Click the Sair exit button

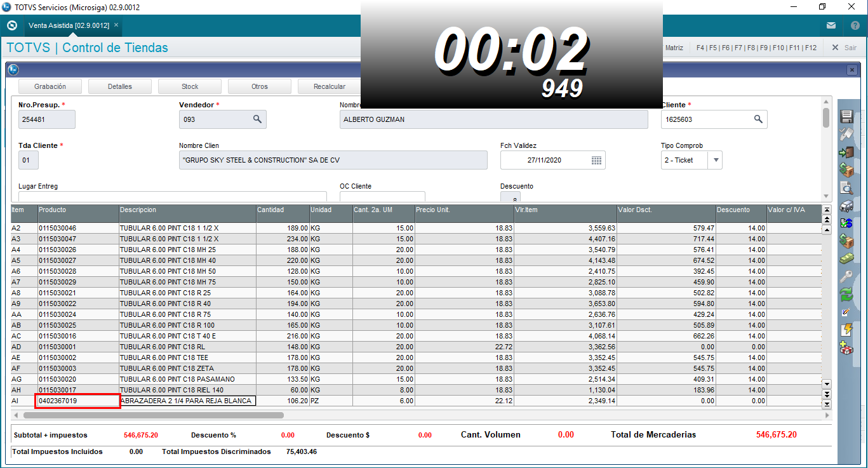844,48
